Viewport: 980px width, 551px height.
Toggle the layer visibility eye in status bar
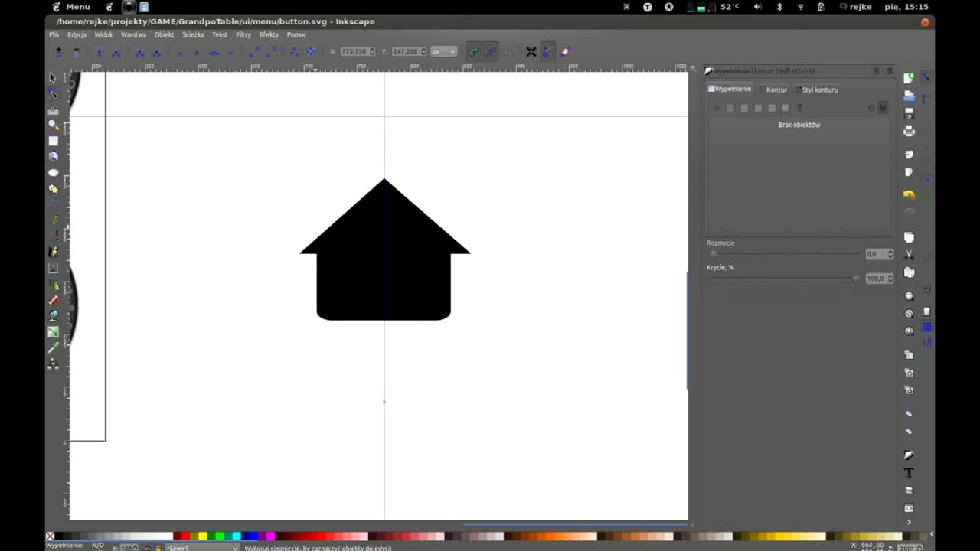pos(148,547)
